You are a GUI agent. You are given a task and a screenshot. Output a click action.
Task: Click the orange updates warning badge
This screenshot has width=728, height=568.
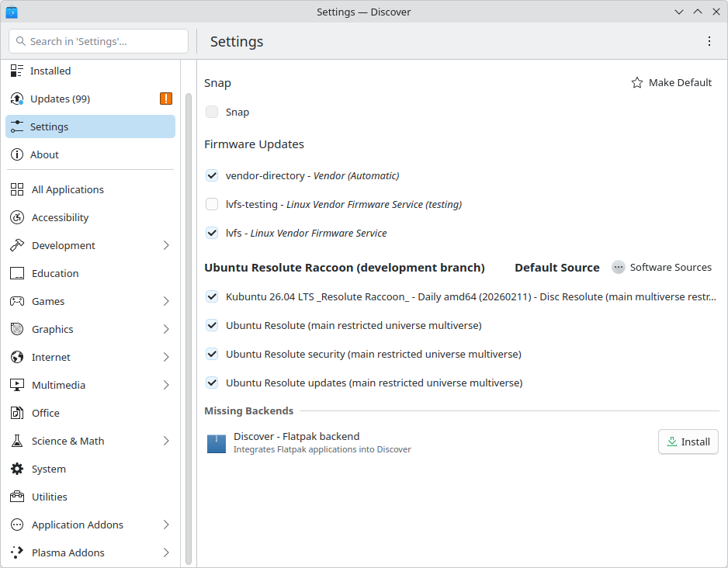click(166, 99)
